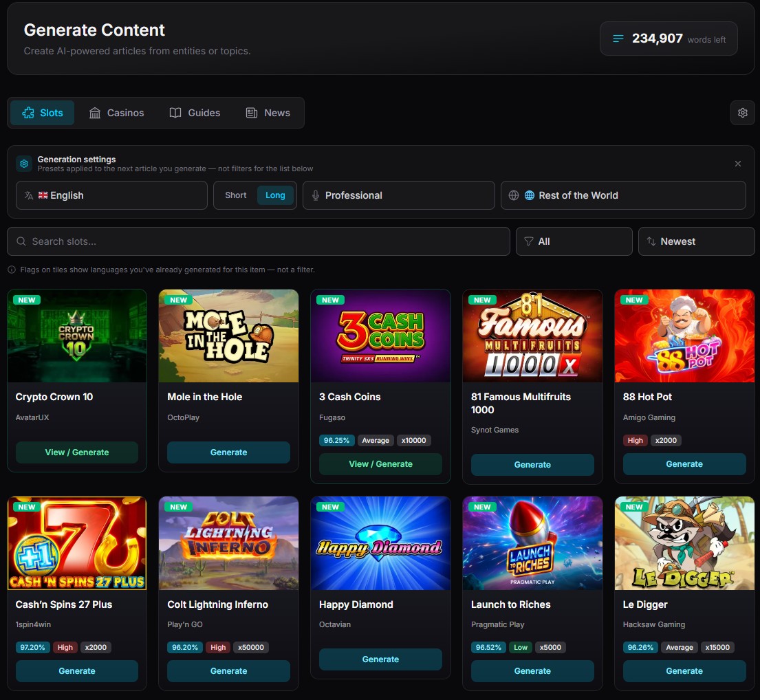The height and width of the screenshot is (700, 760).
Task: Click the OctoPlay provider name
Action: (183, 417)
